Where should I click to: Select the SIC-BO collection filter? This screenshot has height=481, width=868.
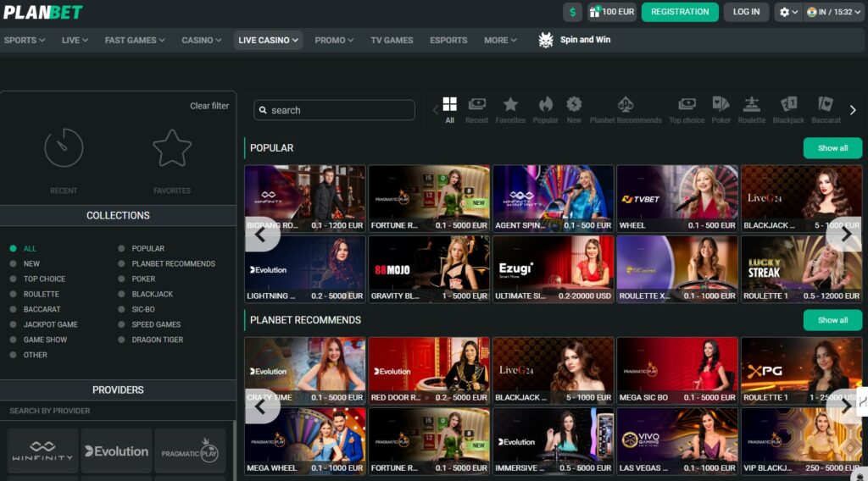(x=136, y=310)
